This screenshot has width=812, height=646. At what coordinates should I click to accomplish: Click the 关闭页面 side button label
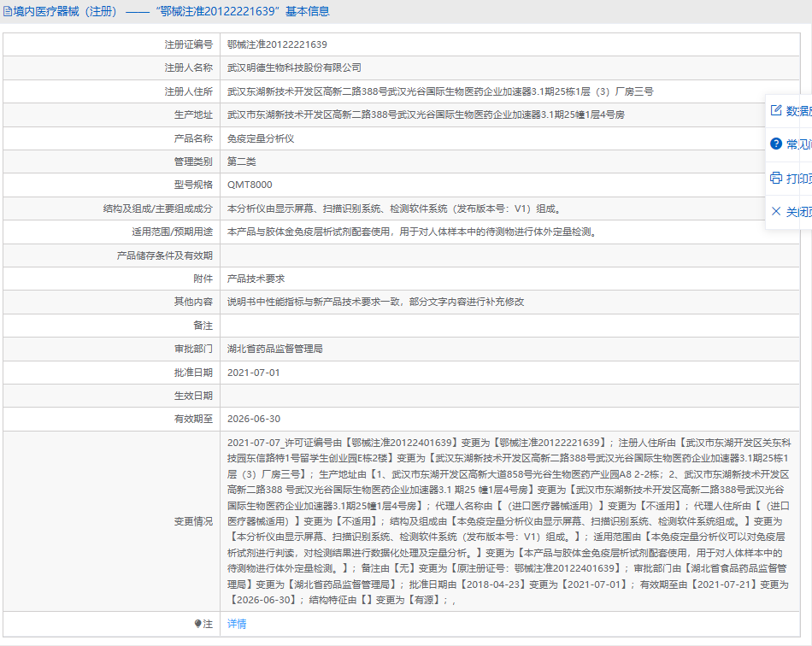pos(798,212)
